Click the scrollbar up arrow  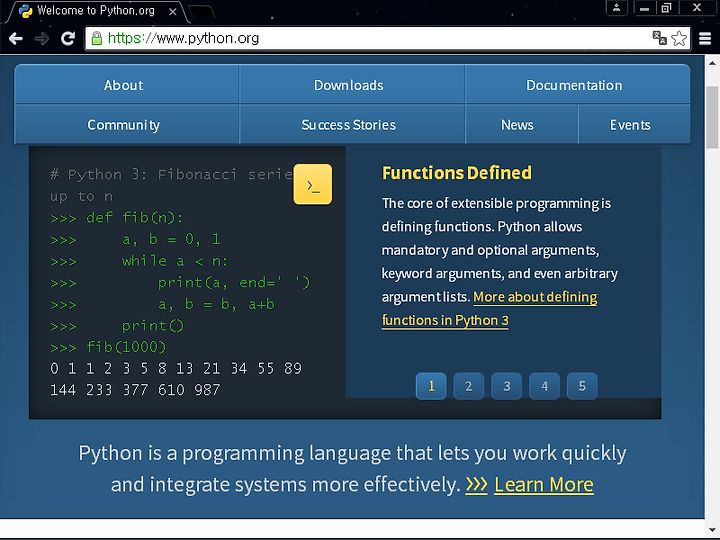(x=712, y=63)
